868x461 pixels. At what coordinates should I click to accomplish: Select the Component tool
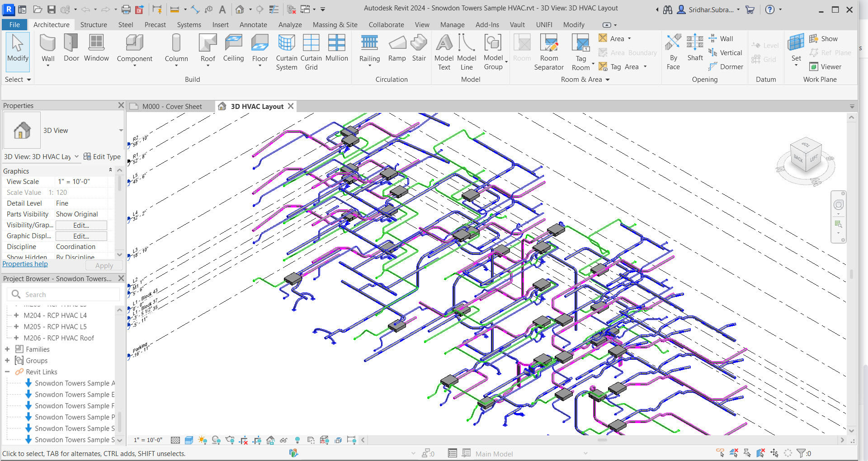[134, 50]
